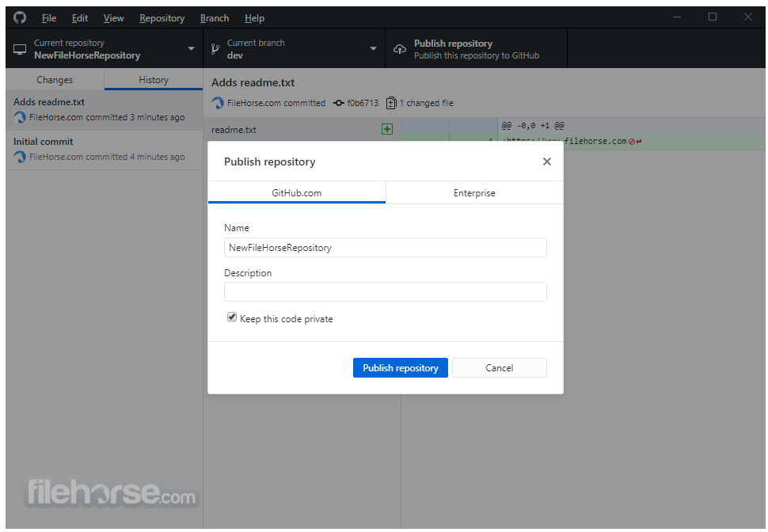This screenshot has height=532, width=768.
Task: Close the Publish repository dialog with X
Action: [x=547, y=161]
